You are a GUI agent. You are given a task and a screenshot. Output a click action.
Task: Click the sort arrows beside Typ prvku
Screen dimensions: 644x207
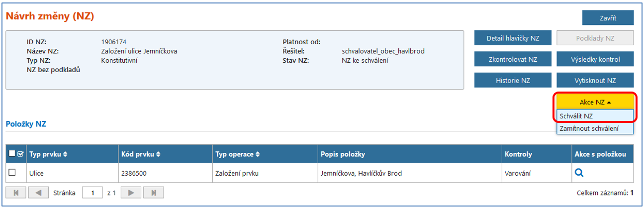[65, 154]
